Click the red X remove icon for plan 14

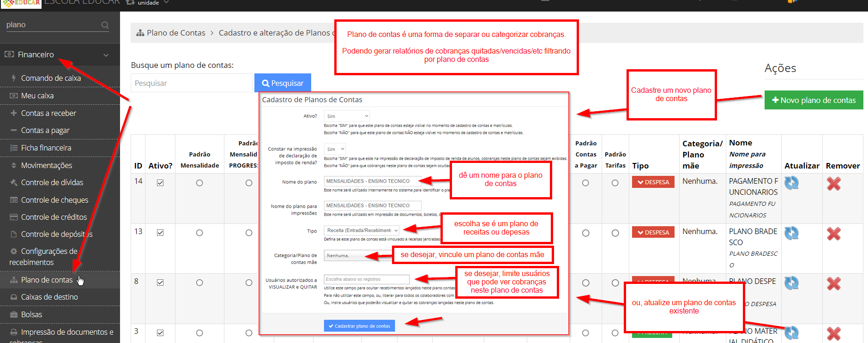pyautogui.click(x=833, y=184)
